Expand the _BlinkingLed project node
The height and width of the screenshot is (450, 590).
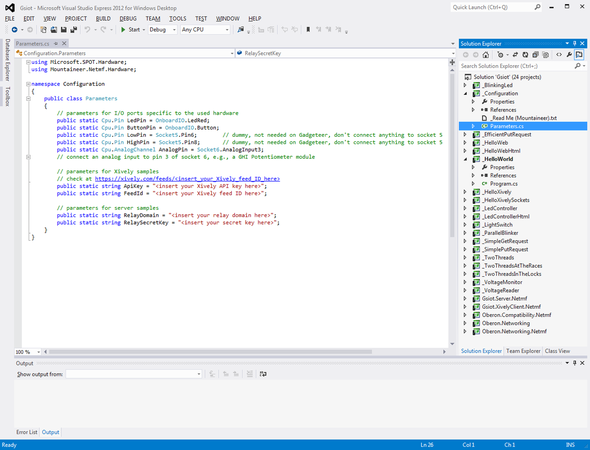pos(465,85)
